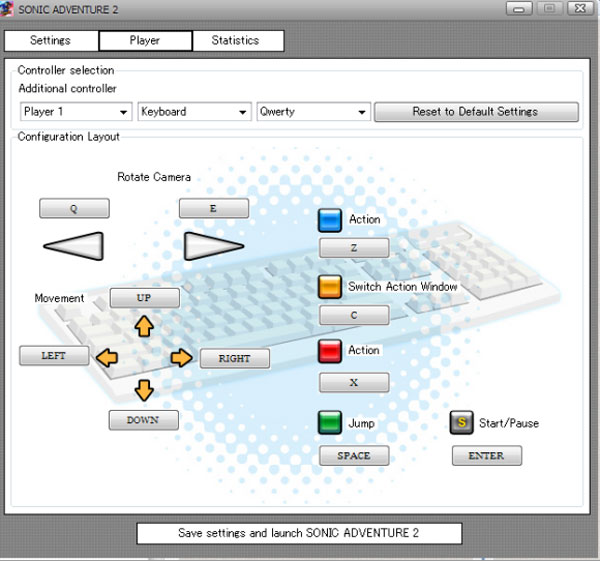This screenshot has height=561, width=600.
Task: Open the Player 1 dropdown
Action: pyautogui.click(x=76, y=112)
